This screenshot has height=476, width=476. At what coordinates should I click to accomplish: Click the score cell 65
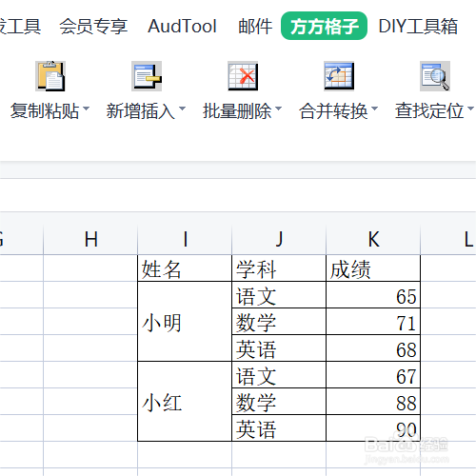pyautogui.click(x=373, y=295)
